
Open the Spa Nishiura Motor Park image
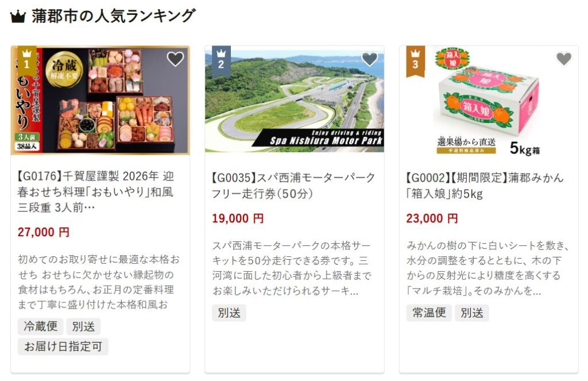[295, 99]
